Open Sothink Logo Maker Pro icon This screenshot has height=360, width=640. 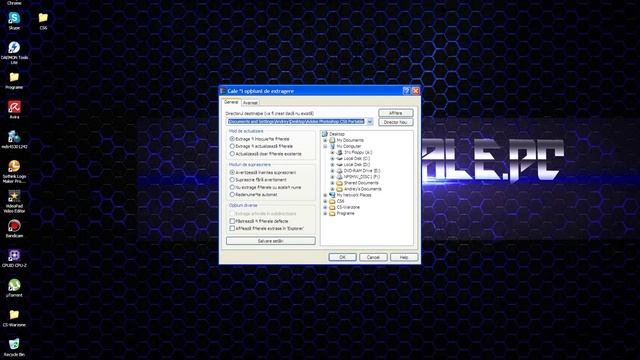pos(14,166)
